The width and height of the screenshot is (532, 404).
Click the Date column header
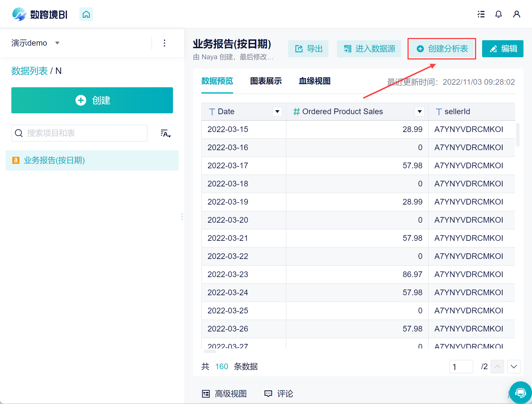[244, 112]
